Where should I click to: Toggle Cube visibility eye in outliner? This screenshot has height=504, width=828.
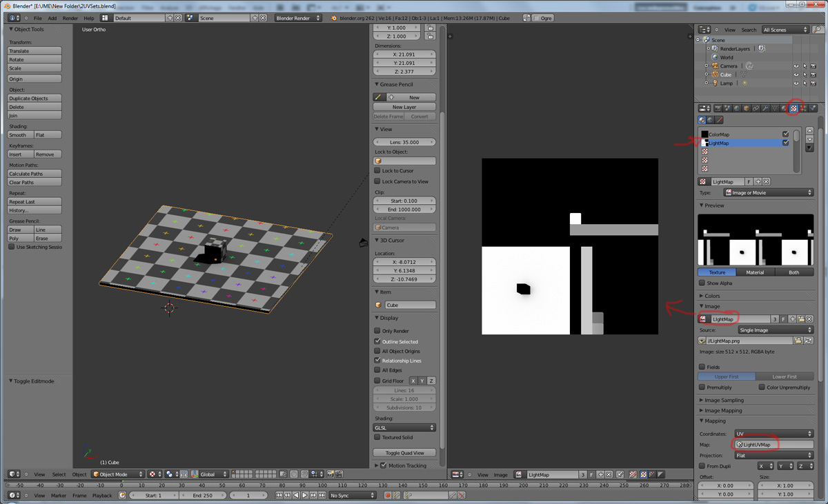(796, 74)
